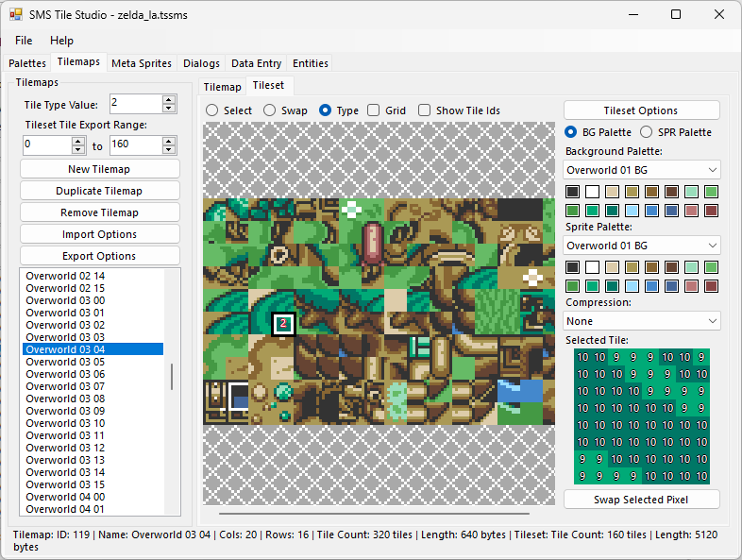
Task: Click the Tile Type Value input field
Action: click(136, 104)
